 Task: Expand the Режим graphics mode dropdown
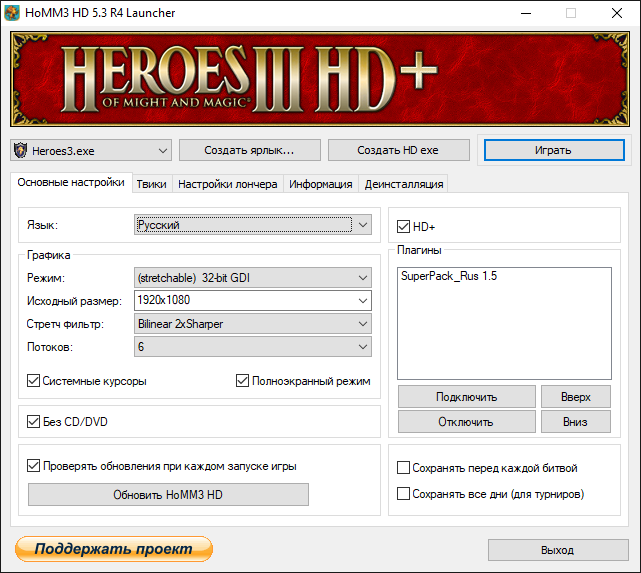click(x=252, y=278)
